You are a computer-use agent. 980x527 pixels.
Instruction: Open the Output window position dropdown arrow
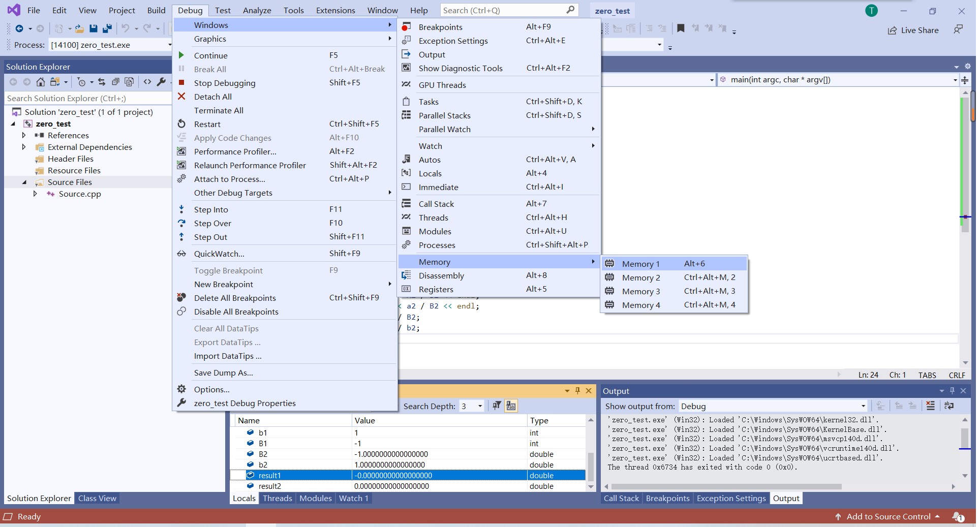pos(941,391)
